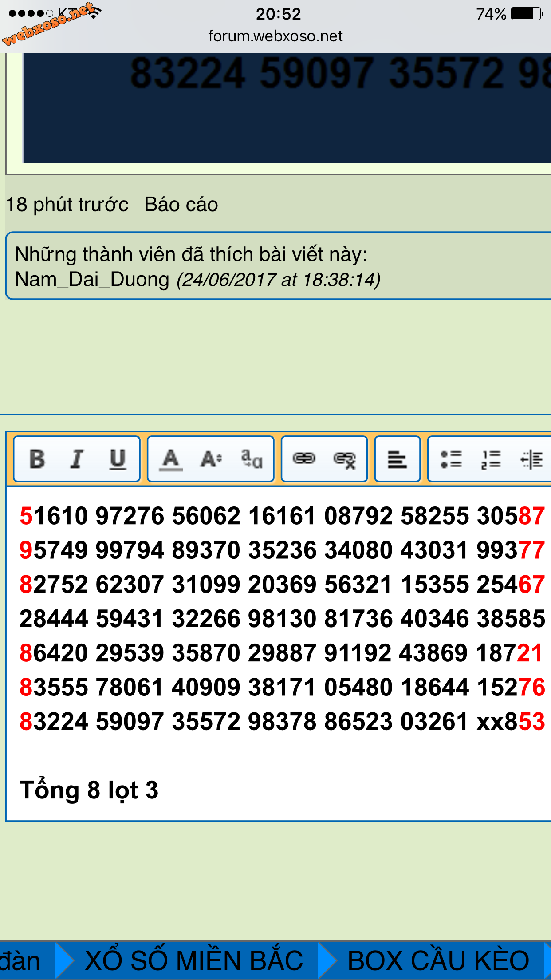Screen dimensions: 551x980
Task: Place cursor on line ending xx853
Action: pyautogui.click(x=282, y=722)
